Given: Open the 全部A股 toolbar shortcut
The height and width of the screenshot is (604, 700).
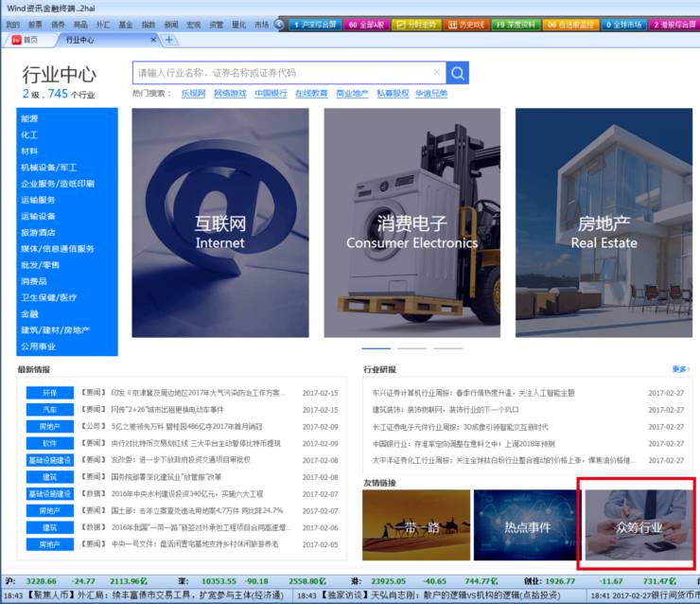Looking at the screenshot, I should [x=364, y=25].
